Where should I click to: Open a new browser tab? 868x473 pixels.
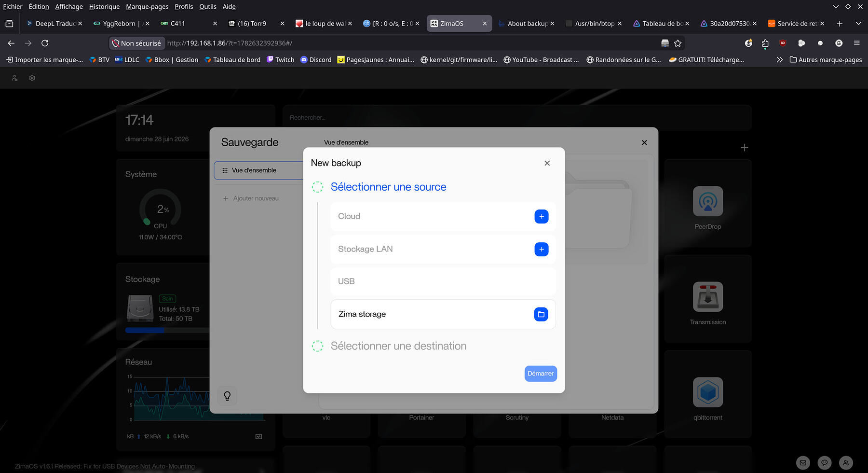[840, 23]
